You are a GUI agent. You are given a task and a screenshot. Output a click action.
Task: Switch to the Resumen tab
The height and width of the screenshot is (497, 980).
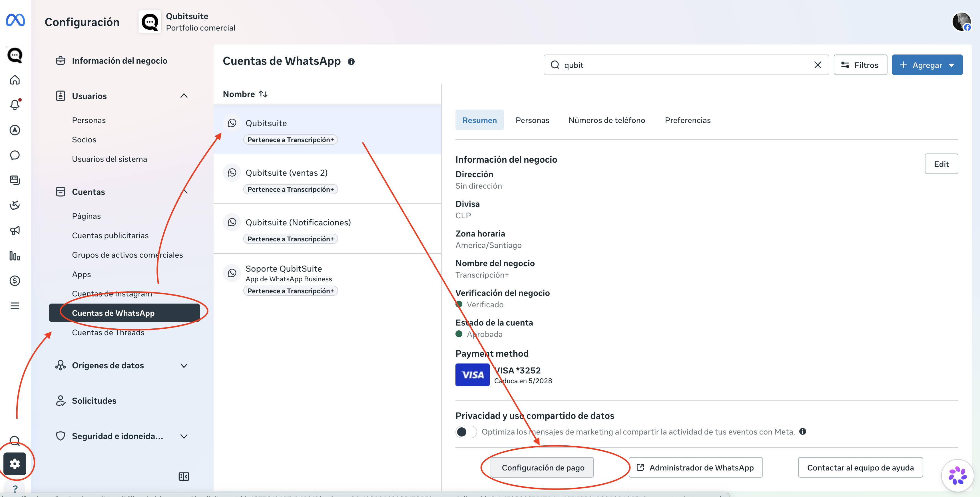[479, 120]
